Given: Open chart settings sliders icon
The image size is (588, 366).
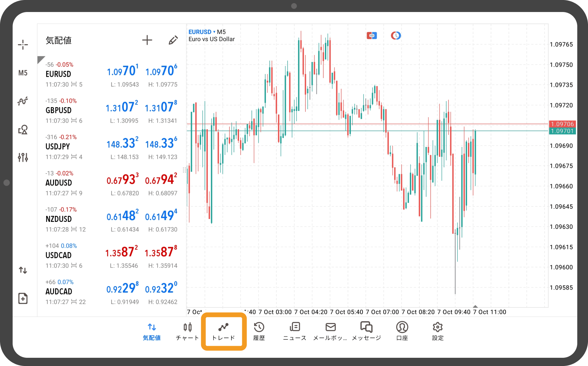Looking at the screenshot, I should 23,157.
